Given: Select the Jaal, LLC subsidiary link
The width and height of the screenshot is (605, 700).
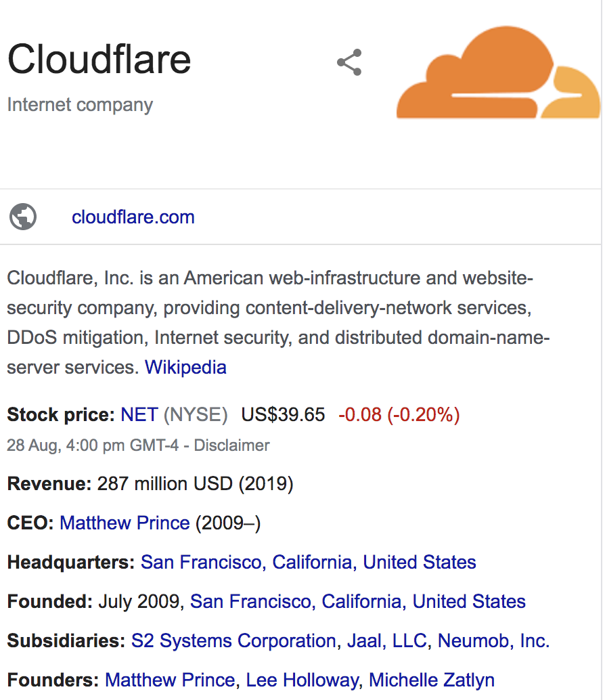Looking at the screenshot, I should (x=387, y=640).
